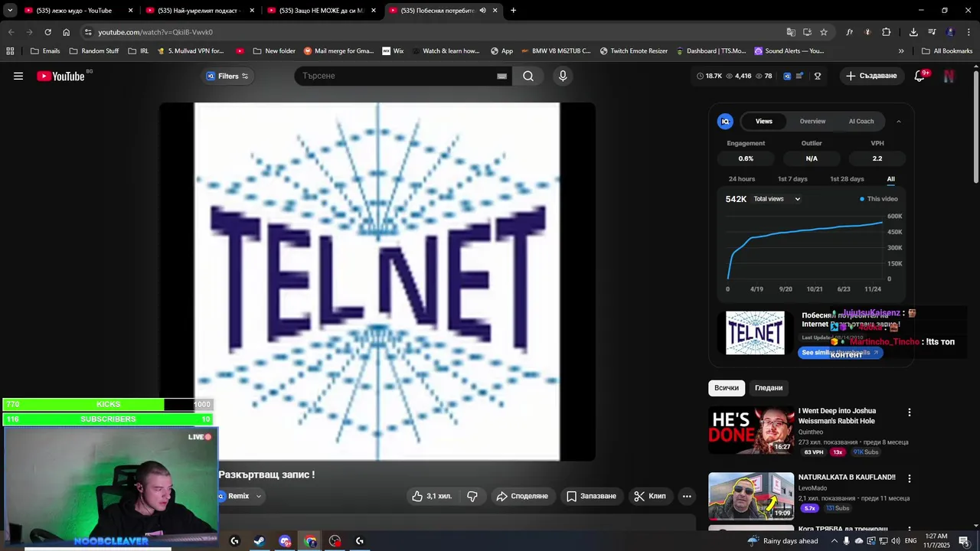
Task: Show the Всички filter chip
Action: click(x=727, y=388)
